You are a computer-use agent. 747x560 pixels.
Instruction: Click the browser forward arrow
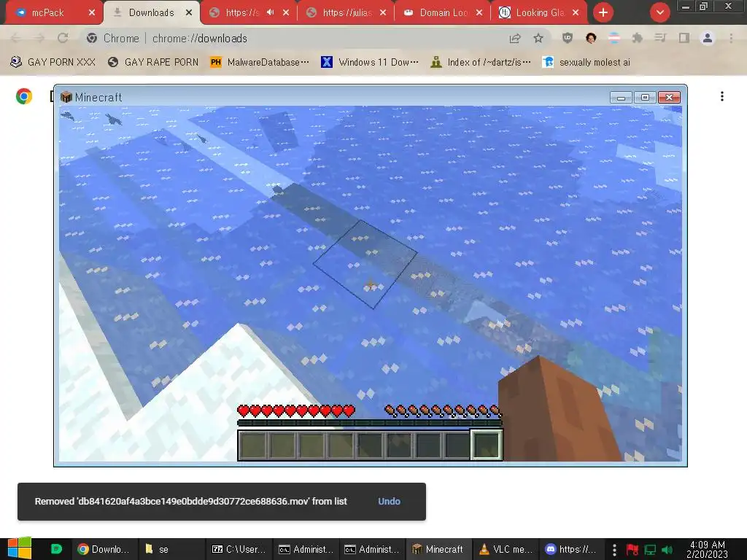(39, 38)
